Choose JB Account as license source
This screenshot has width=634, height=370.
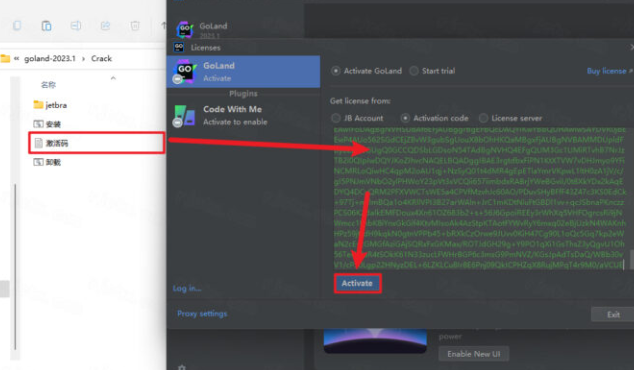pyautogui.click(x=336, y=118)
